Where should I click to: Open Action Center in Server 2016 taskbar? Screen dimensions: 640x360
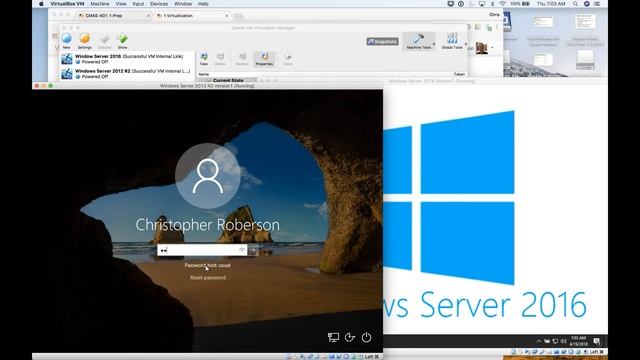coord(597,341)
